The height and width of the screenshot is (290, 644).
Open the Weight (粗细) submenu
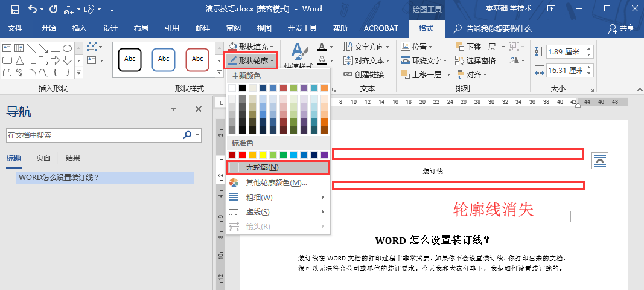pyautogui.click(x=278, y=198)
